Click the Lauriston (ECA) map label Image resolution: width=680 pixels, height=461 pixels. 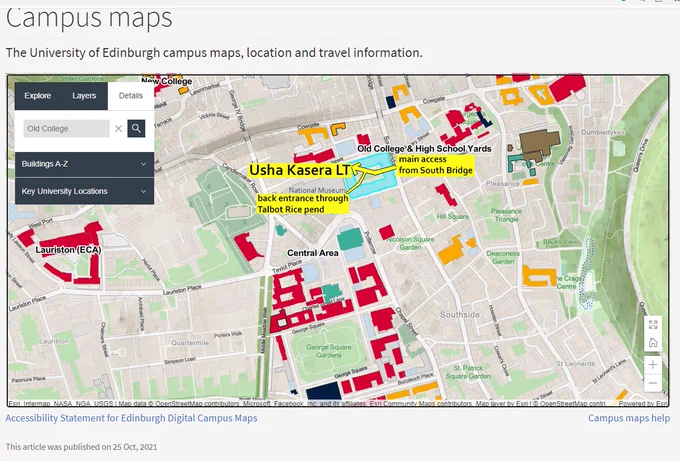coord(68,250)
